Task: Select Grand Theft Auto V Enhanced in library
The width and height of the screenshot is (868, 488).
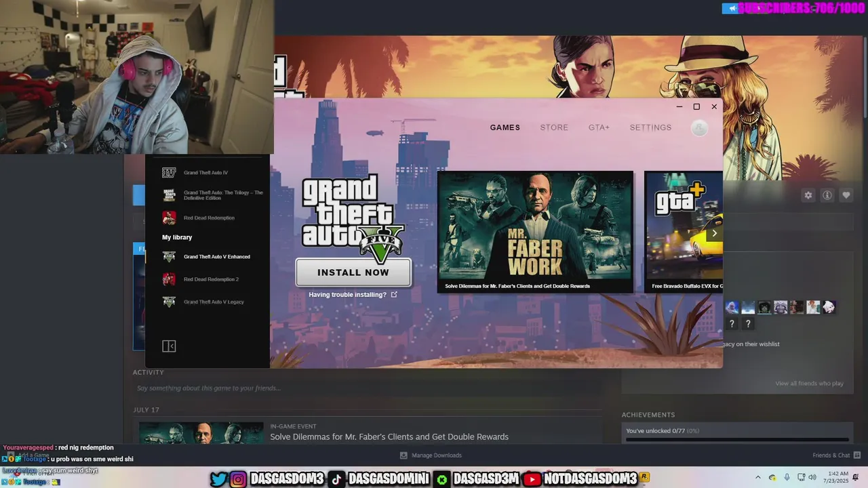Action: 206,257
